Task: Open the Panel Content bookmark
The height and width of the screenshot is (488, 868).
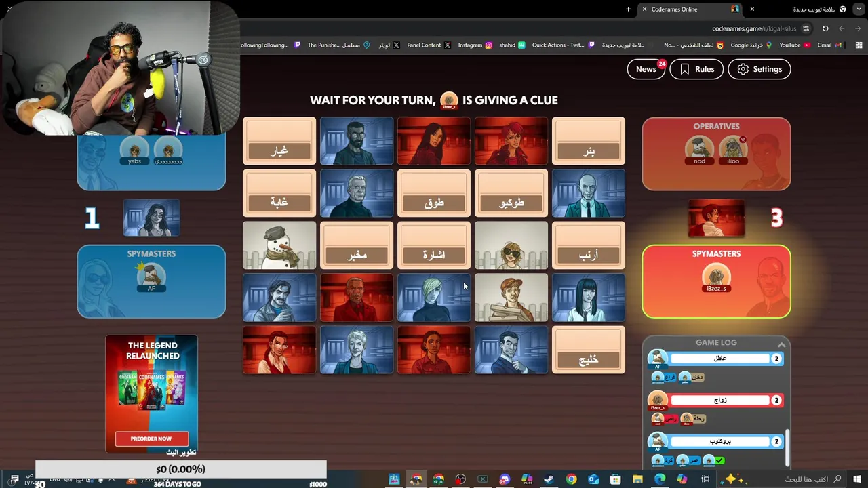Action: 429,45
